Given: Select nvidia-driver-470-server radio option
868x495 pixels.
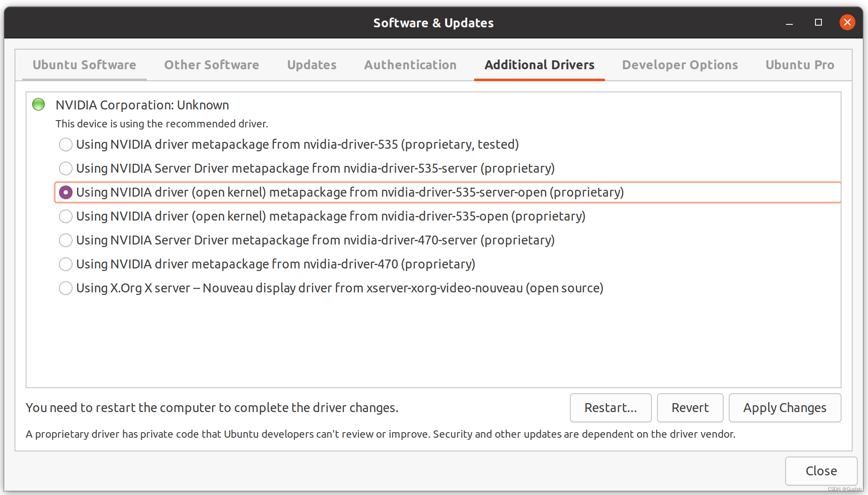Looking at the screenshot, I should pyautogui.click(x=65, y=240).
